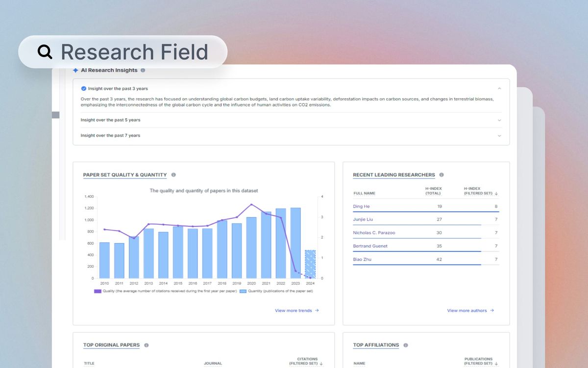The image size is (588, 368).
Task: Click the info icon next to Recent Leading Researchers
Action: (441, 175)
